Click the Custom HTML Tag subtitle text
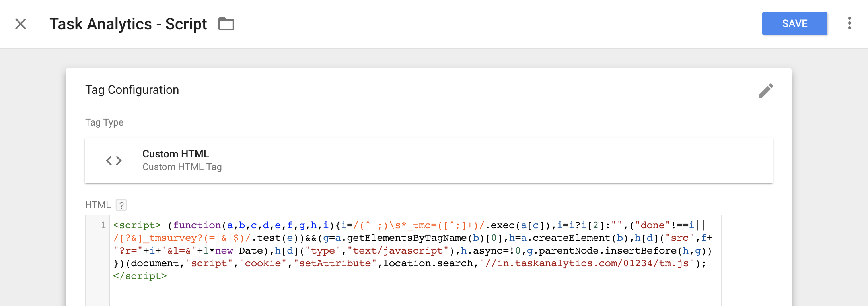The height and width of the screenshot is (306, 868). click(182, 167)
